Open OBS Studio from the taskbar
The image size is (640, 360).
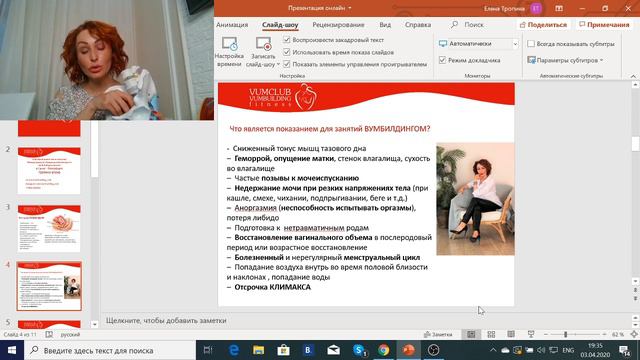click(x=433, y=350)
